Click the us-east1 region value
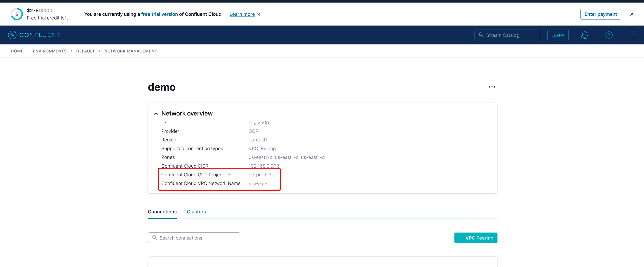The width and height of the screenshot is (644, 267). 258,140
